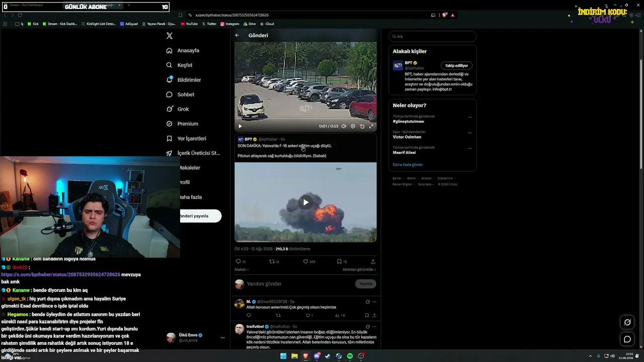Open Grok icon on M.'s reply
644x362 pixels.
pyautogui.click(x=368, y=302)
